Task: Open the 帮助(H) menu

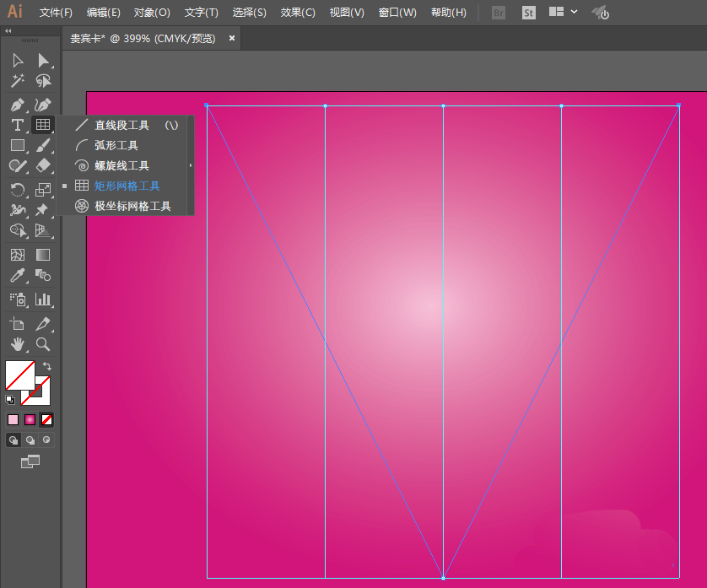Action: click(448, 13)
